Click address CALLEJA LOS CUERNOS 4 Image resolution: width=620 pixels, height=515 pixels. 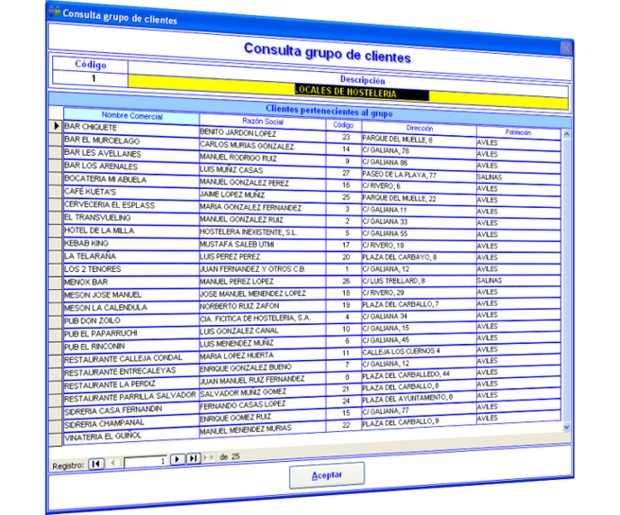click(401, 351)
